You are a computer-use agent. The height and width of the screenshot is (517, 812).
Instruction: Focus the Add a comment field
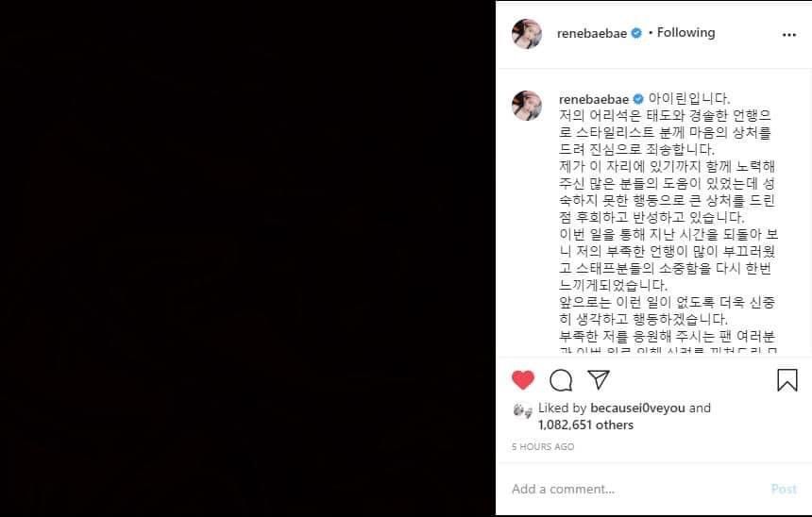pyautogui.click(x=637, y=489)
